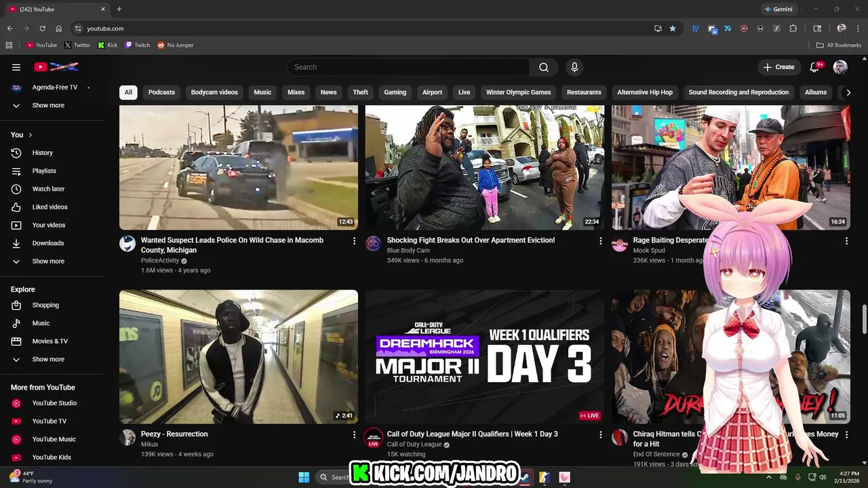Open the PoliceActivity channel link
Image resolution: width=868 pixels, height=488 pixels.
click(160, 260)
